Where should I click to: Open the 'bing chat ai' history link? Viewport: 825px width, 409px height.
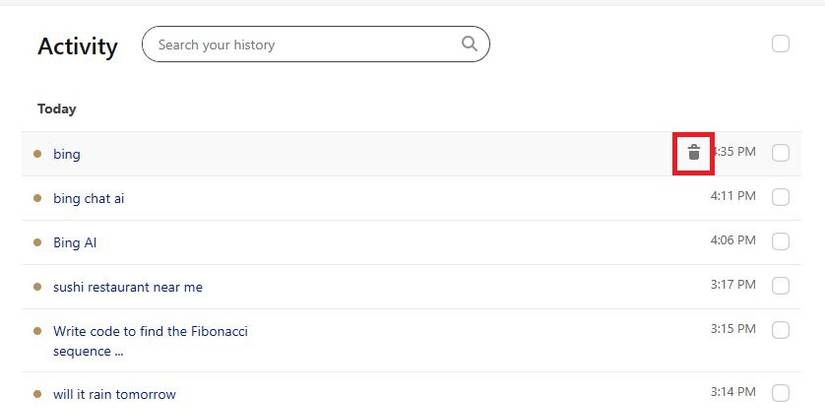(89, 198)
